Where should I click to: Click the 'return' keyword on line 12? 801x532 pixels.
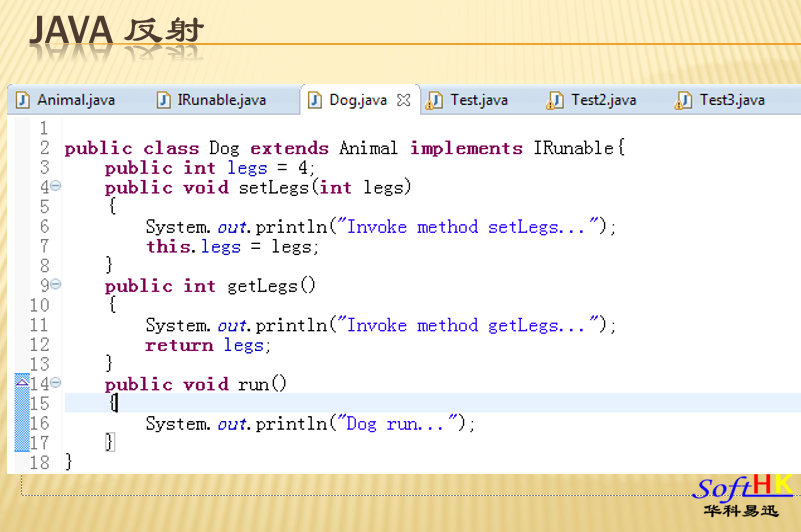pyautogui.click(x=179, y=345)
